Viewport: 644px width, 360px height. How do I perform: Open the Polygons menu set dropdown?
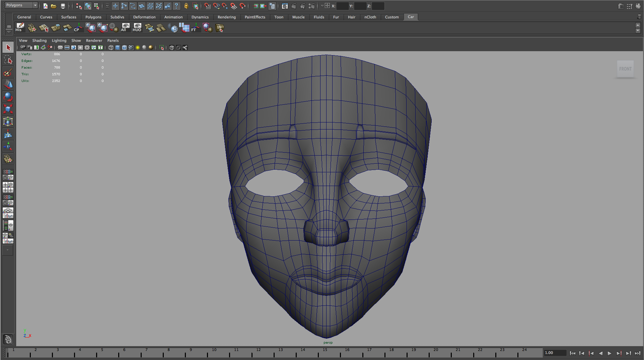tap(35, 5)
